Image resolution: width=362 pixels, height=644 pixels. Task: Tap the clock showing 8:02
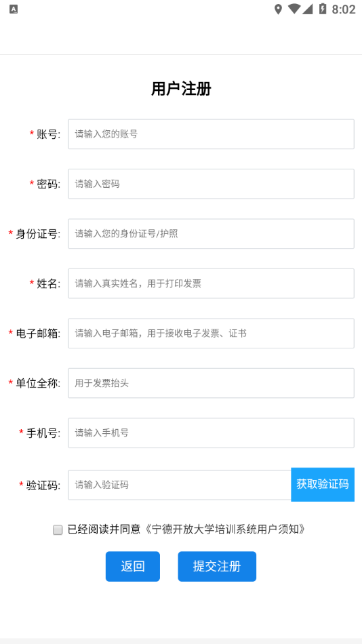point(344,9)
